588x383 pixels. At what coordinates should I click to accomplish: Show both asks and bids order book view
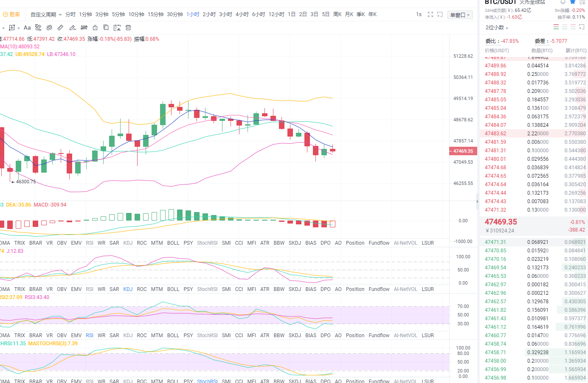point(556,27)
